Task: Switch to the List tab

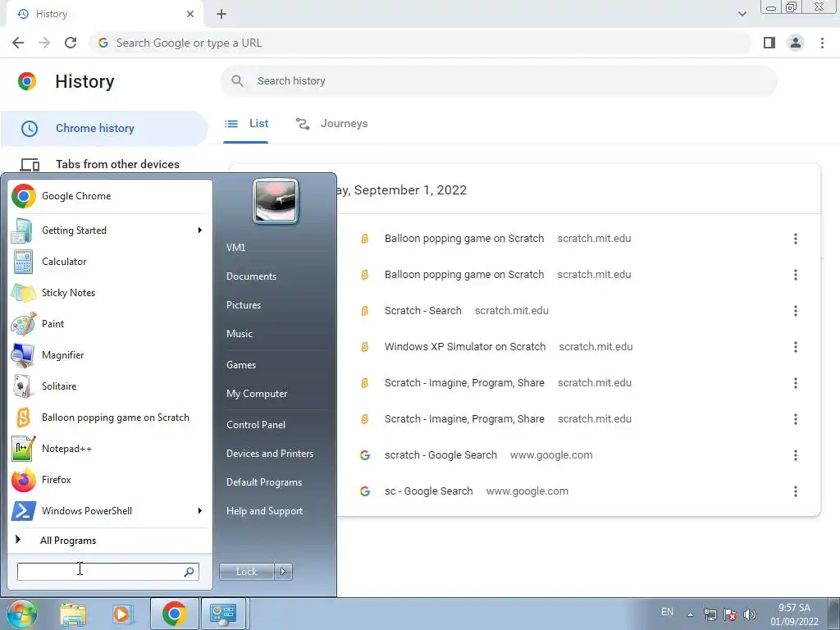Action: point(246,124)
